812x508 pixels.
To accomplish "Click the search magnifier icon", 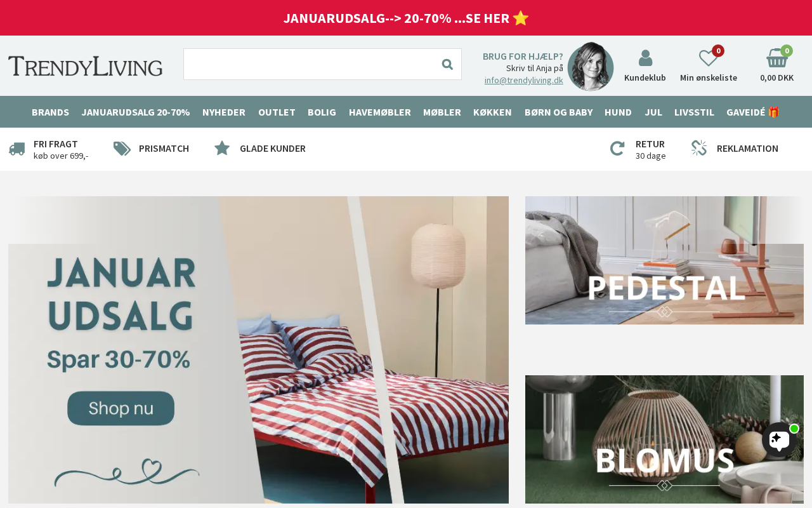I will 447,64.
